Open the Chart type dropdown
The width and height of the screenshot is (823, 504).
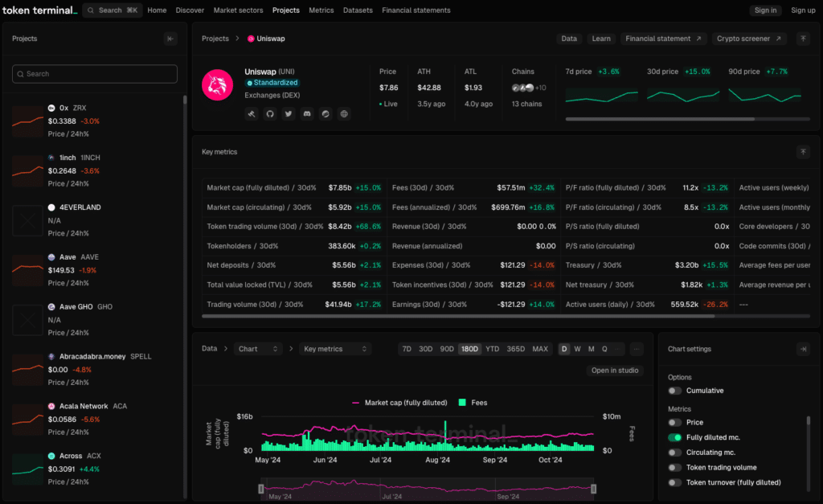click(258, 349)
